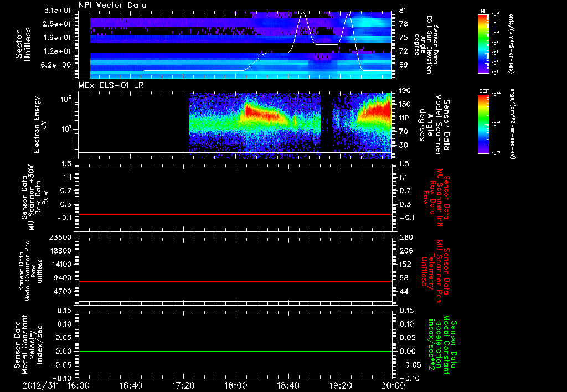This screenshot has height=392, width=567.
Task: Click the '69' elevation angle tick
Action: (403, 65)
